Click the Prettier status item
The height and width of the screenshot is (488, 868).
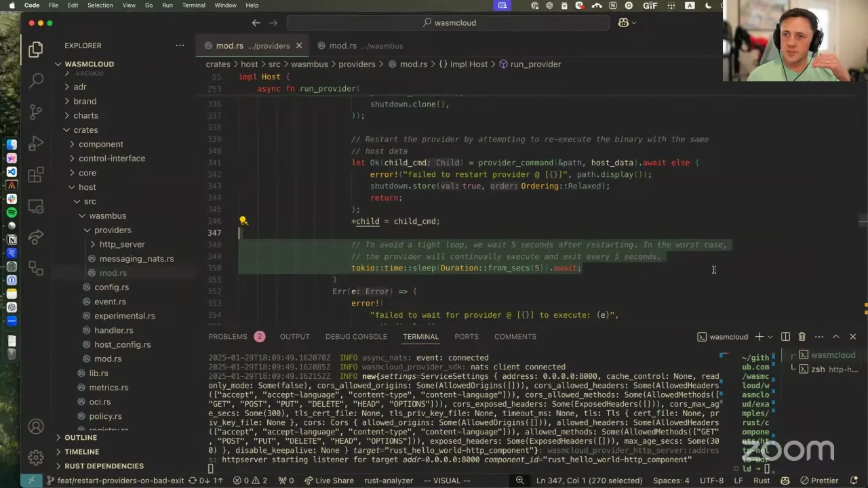point(818,481)
